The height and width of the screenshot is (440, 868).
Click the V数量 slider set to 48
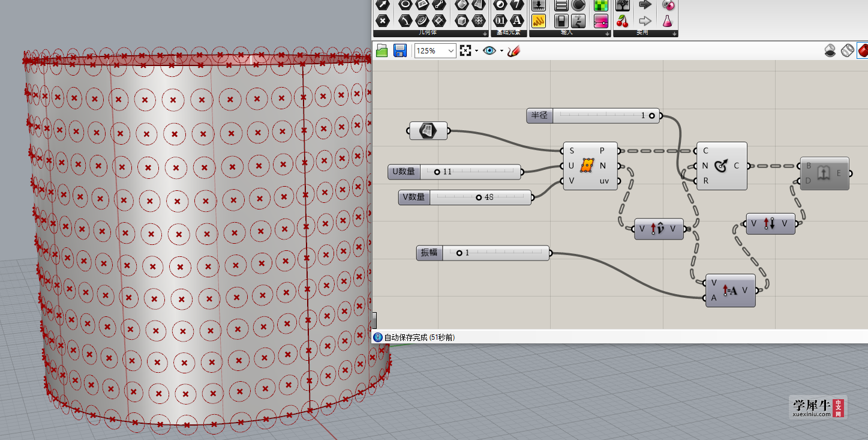(465, 197)
